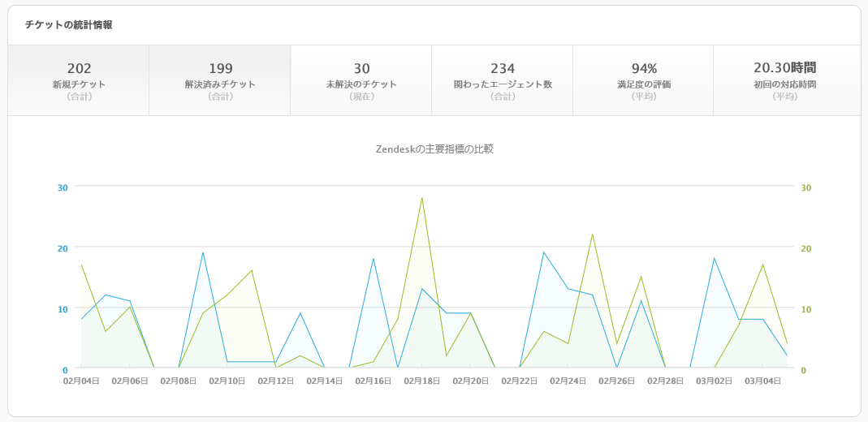Click the blue peak near 03月02日
This screenshot has width=868, height=422.
tap(714, 258)
